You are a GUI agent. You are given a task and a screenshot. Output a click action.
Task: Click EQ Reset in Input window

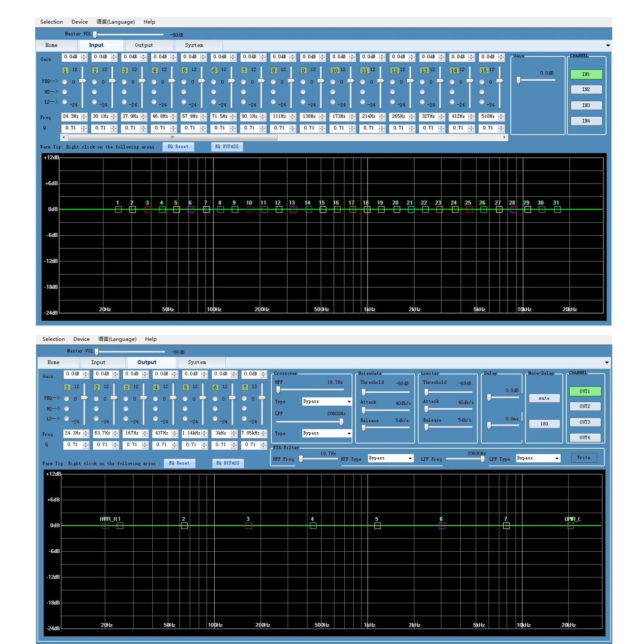coord(178,147)
